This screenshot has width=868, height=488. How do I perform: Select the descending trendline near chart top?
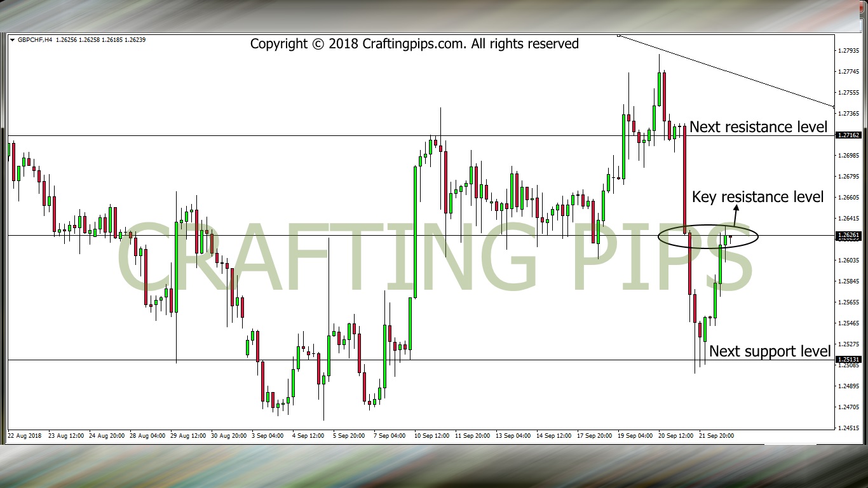coord(726,71)
